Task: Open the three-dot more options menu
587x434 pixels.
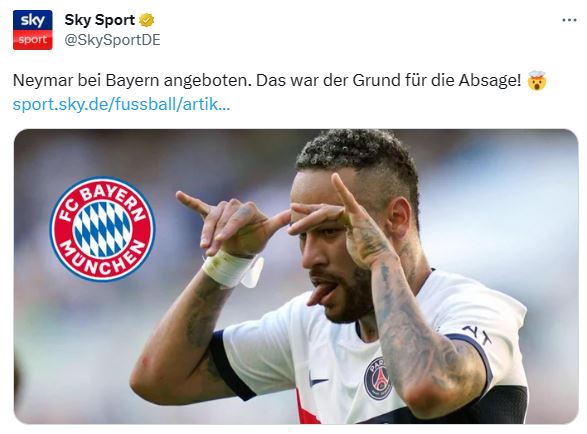Action: click(569, 20)
